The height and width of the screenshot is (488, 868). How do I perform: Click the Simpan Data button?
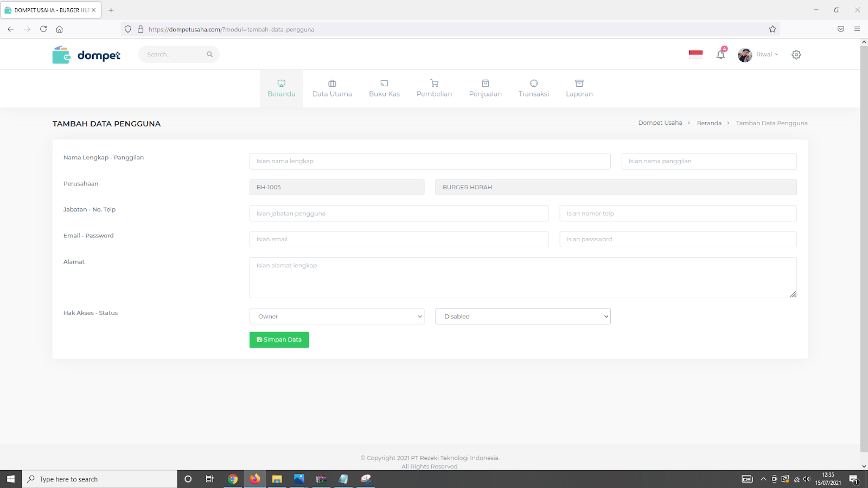pyautogui.click(x=279, y=340)
